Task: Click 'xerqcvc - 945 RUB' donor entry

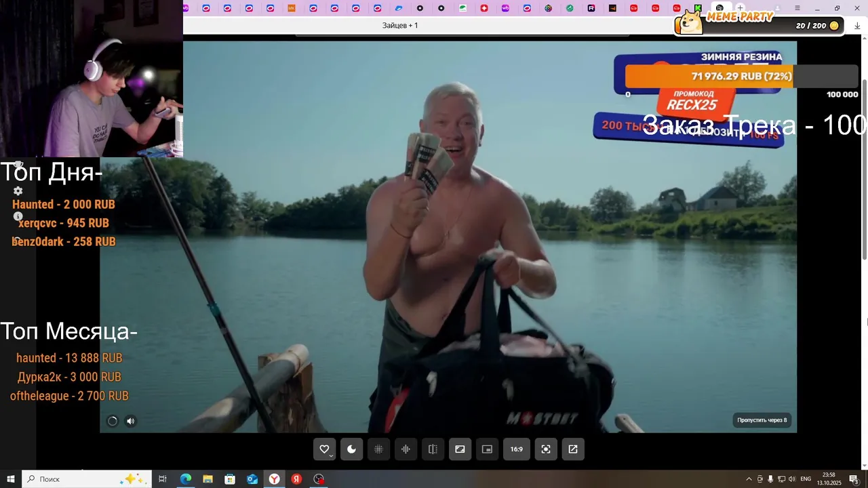Action: pyautogui.click(x=64, y=223)
